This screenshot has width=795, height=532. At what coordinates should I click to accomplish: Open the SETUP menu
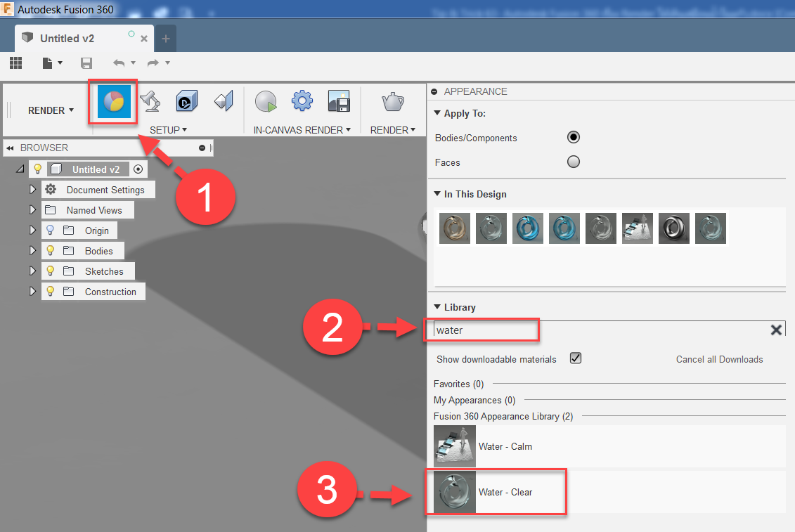coord(168,130)
